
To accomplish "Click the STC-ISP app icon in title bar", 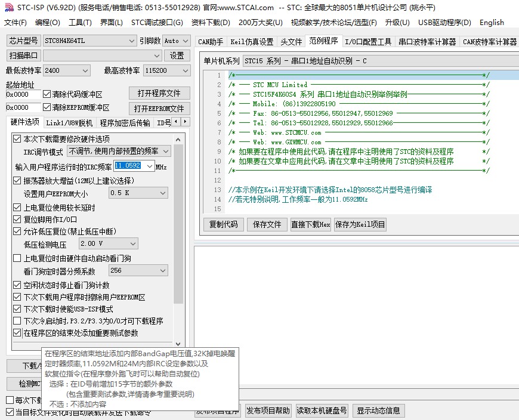I will [x=10, y=7].
